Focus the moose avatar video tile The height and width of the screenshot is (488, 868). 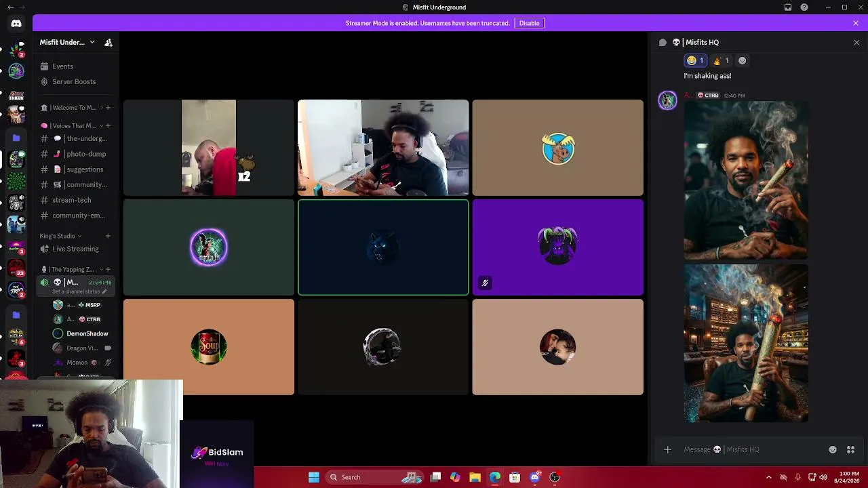coord(557,148)
